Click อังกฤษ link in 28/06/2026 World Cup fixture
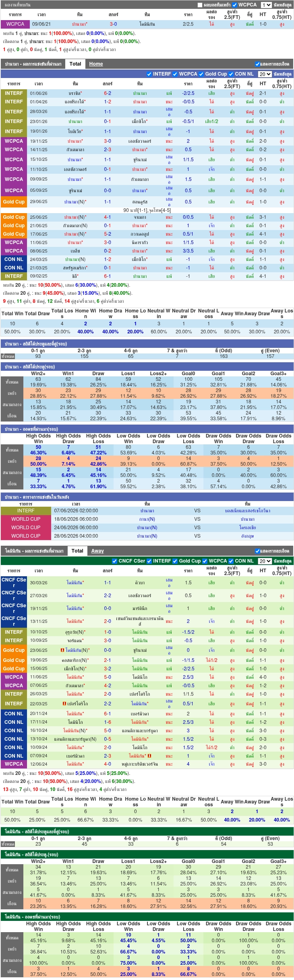Viewport: 294px width, 980px height. point(248,536)
